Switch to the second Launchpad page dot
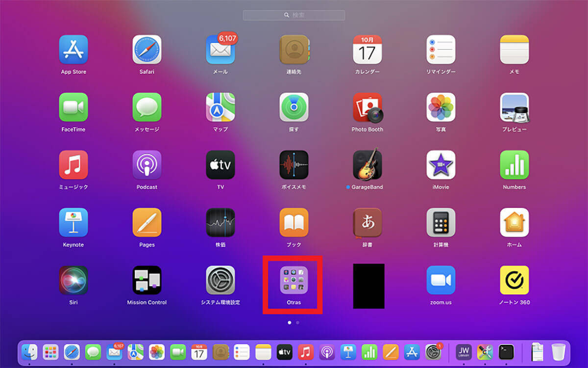 298,323
